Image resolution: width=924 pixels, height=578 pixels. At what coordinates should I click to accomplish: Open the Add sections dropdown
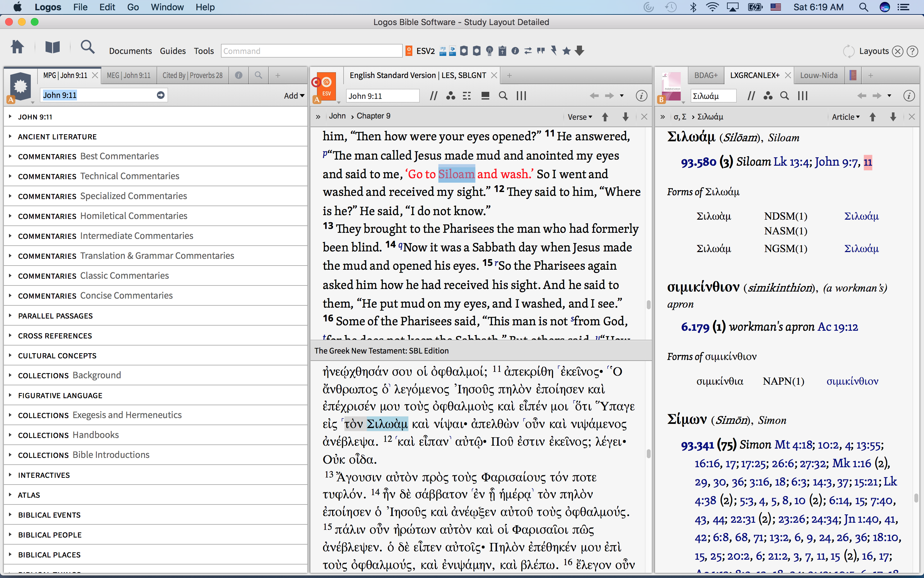pyautogui.click(x=294, y=96)
